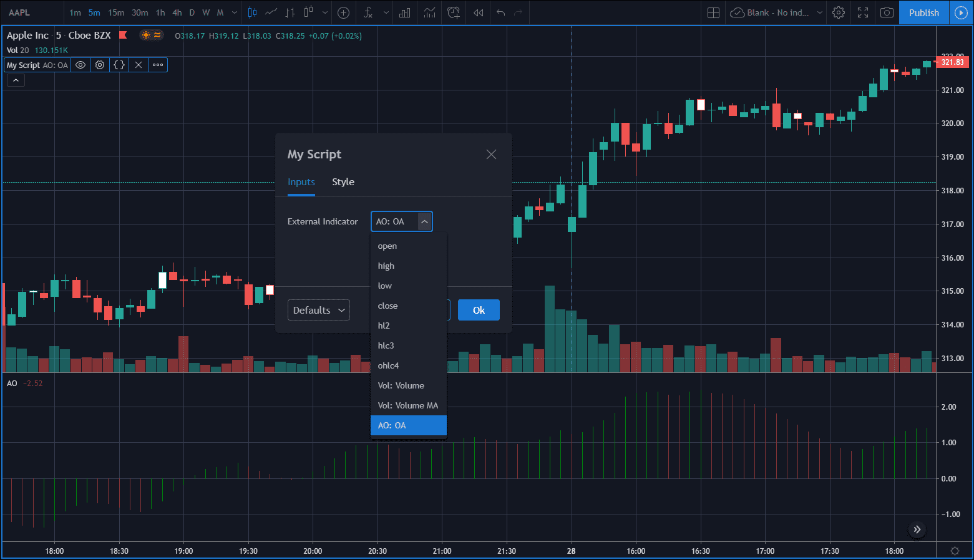Select the 15m timeframe interval
The image size is (974, 560).
tap(116, 12)
